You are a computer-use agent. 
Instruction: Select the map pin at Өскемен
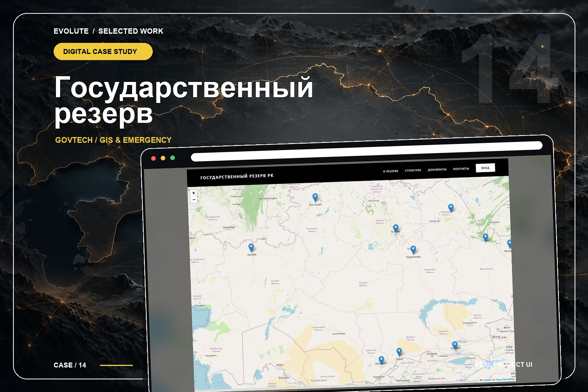point(510,244)
